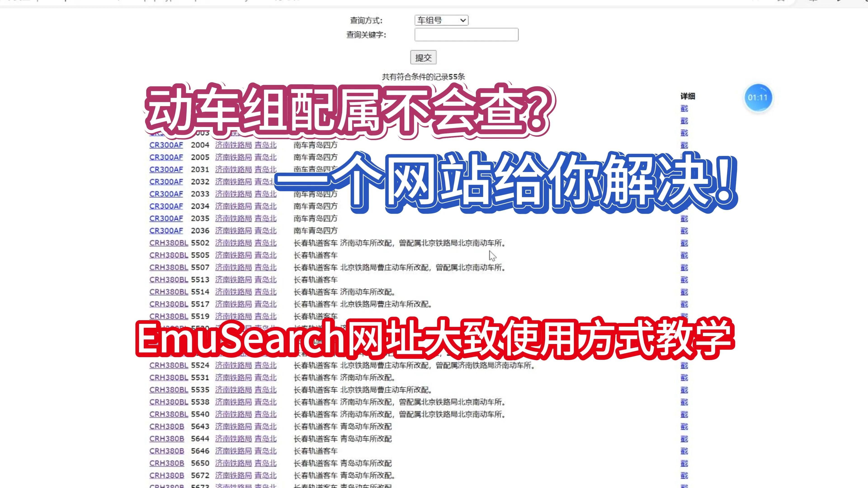The width and height of the screenshot is (868, 488).
Task: Open the 济南铁路局 link in row 5540
Action: coord(233,414)
